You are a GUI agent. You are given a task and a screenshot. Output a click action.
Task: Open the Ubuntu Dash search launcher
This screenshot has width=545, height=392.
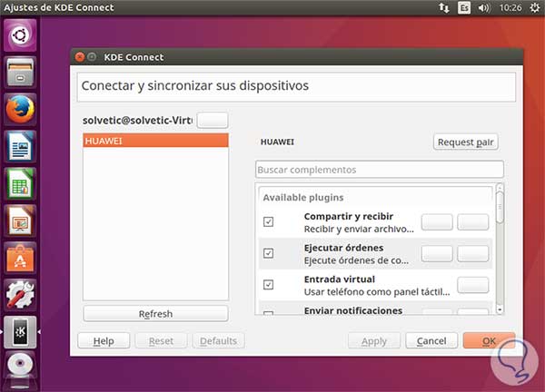click(20, 35)
